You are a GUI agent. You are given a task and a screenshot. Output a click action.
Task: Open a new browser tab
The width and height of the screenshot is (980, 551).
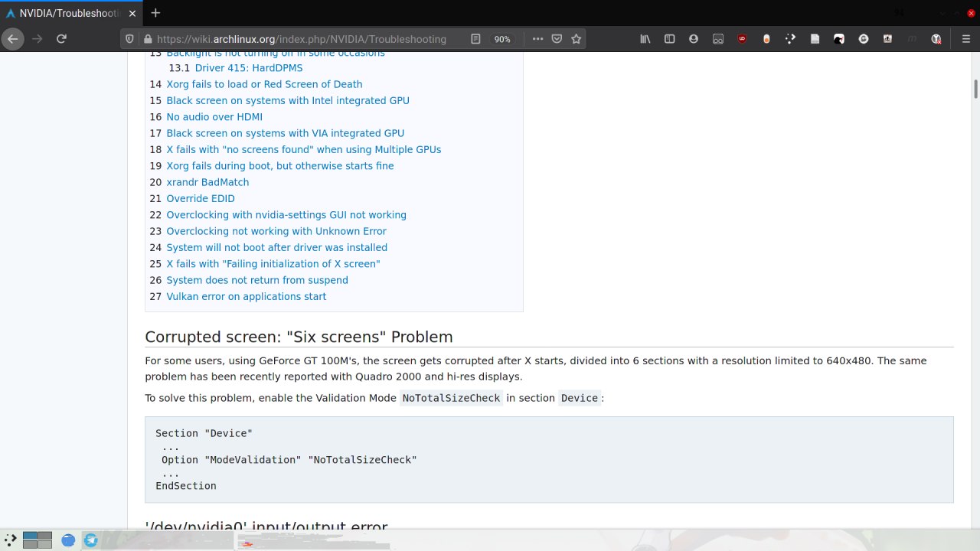tap(155, 12)
